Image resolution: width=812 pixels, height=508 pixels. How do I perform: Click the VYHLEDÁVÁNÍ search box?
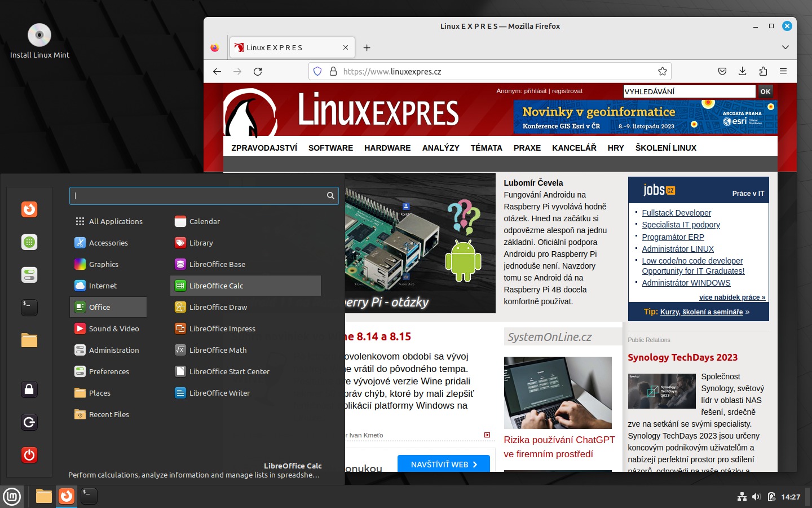[689, 91]
